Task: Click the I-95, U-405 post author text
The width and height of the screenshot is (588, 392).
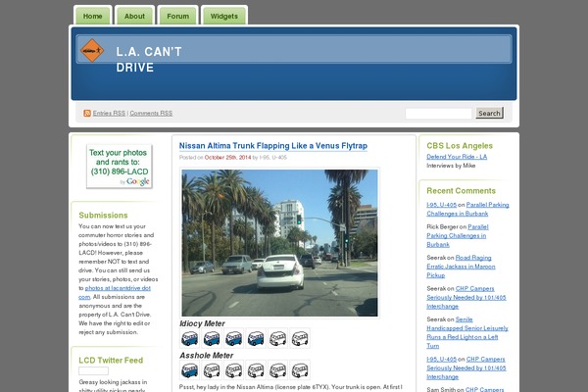Action: click(x=273, y=157)
